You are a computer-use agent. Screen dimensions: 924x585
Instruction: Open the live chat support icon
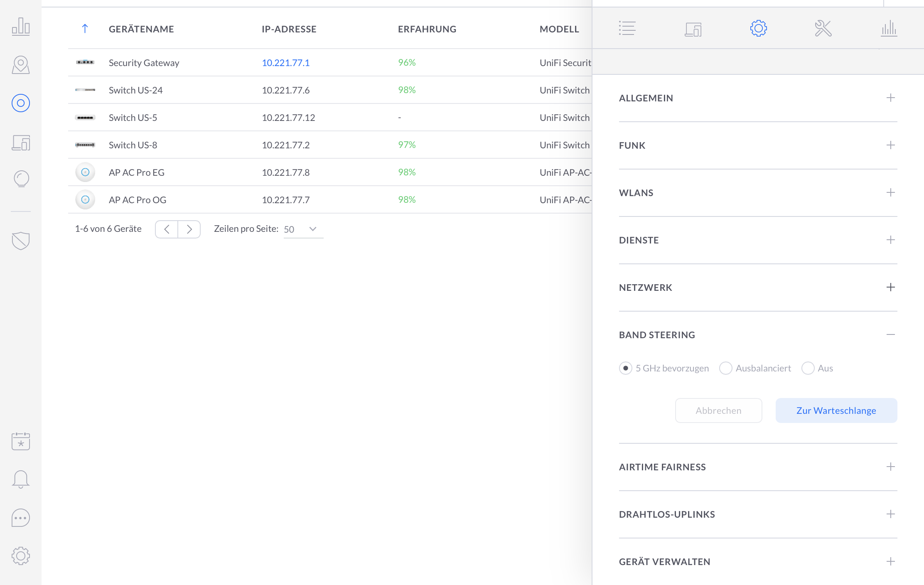click(21, 518)
